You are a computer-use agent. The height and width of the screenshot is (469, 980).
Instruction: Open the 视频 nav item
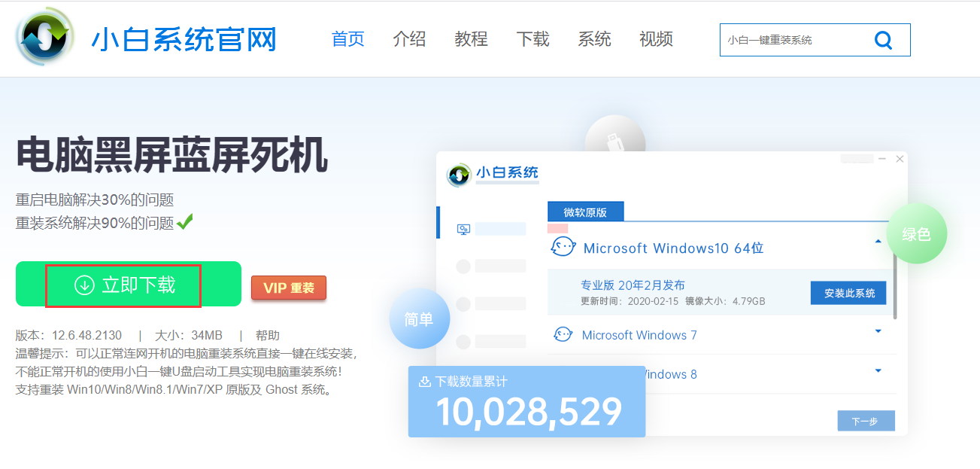[x=657, y=39]
